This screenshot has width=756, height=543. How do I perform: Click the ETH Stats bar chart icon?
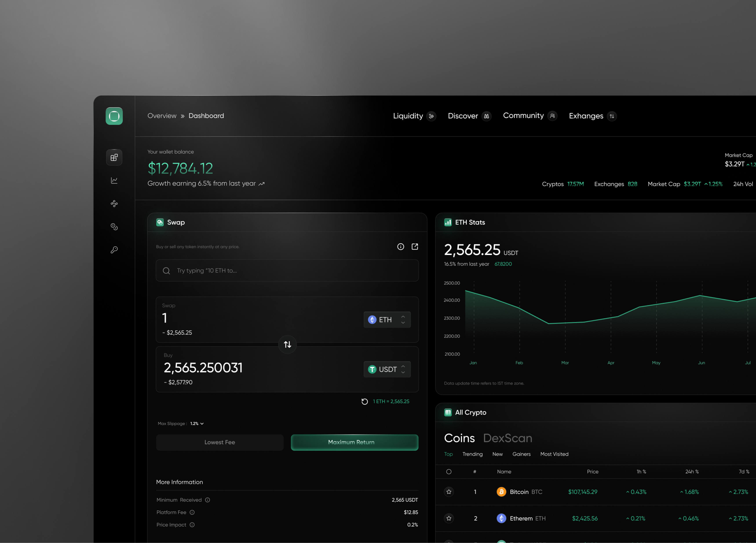(x=448, y=222)
